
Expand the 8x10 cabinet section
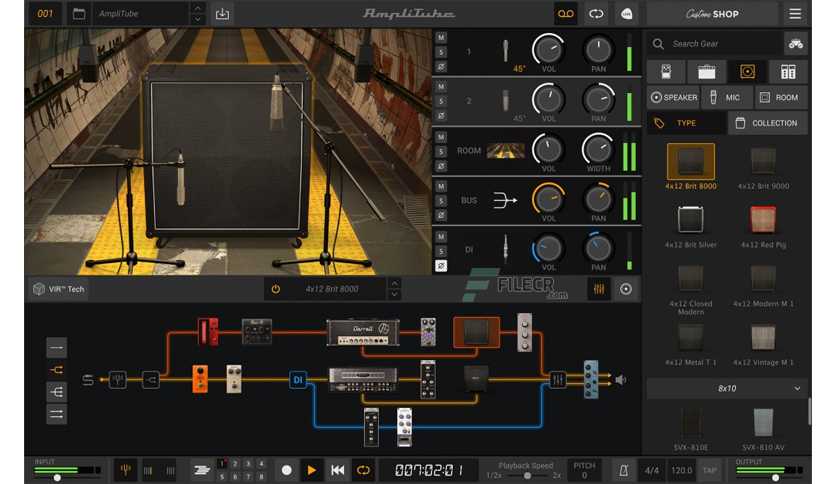727,389
